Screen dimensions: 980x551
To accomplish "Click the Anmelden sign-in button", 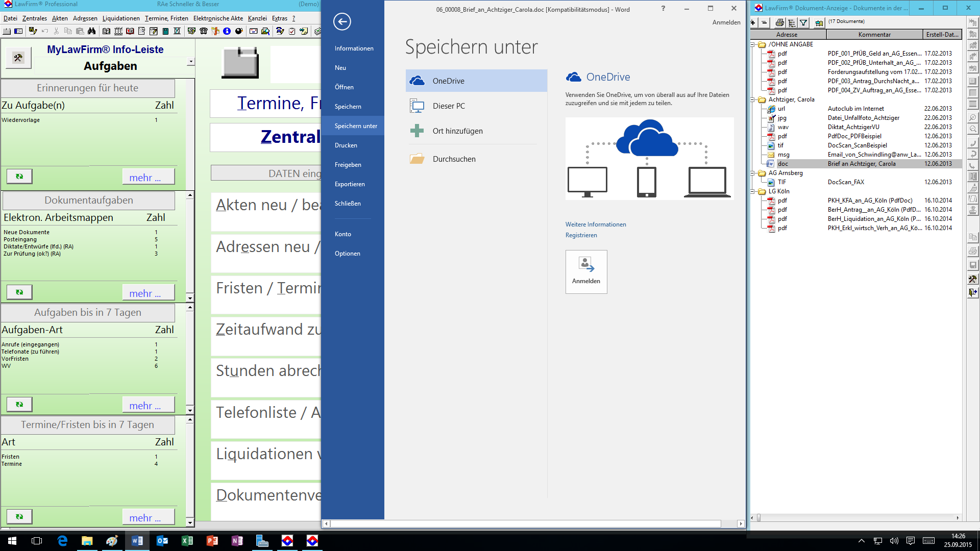I will tap(586, 271).
